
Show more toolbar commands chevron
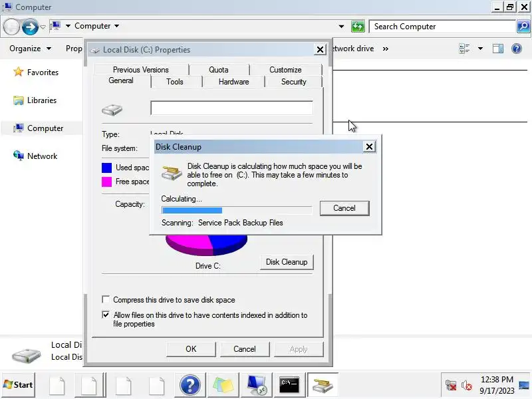[x=386, y=49]
